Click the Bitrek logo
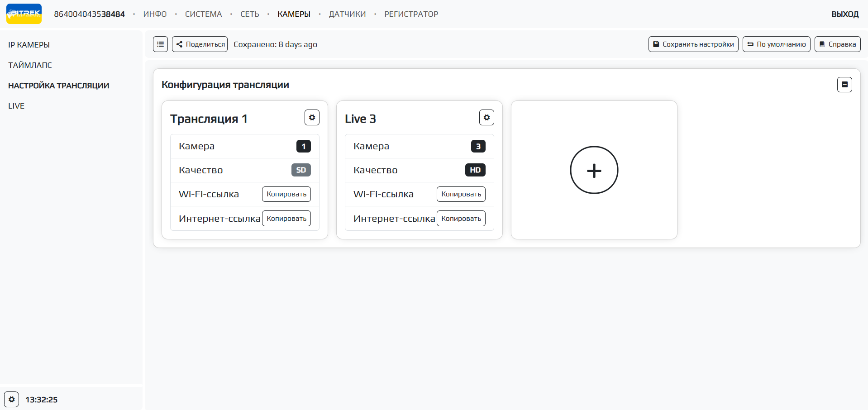The image size is (868, 410). click(x=24, y=14)
